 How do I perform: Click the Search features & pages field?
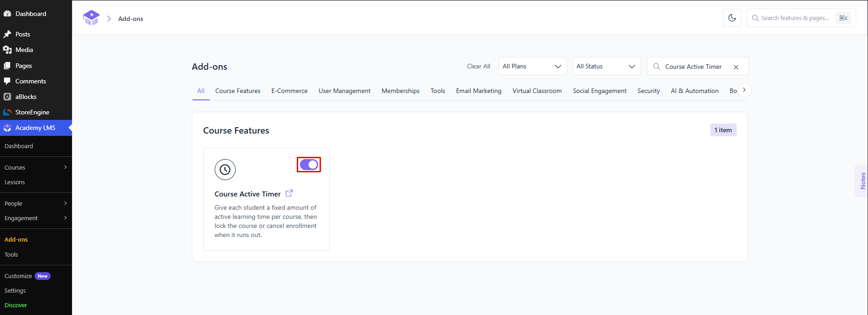point(801,18)
